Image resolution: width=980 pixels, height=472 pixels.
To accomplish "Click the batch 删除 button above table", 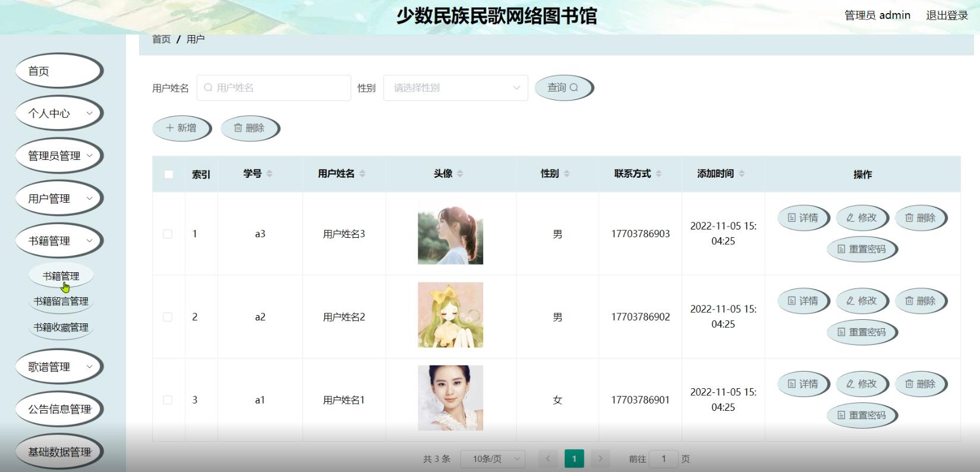I will pos(250,128).
